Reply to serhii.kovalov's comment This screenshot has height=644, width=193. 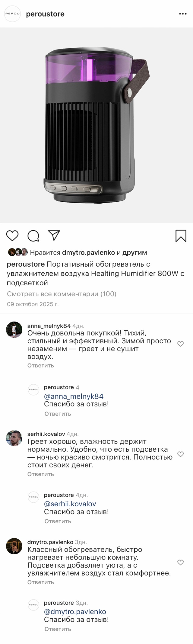(40, 474)
